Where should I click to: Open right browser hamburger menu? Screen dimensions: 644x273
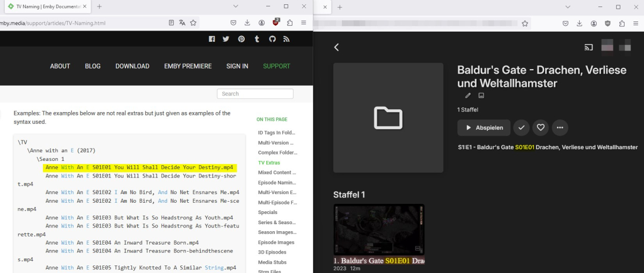pyautogui.click(x=635, y=24)
